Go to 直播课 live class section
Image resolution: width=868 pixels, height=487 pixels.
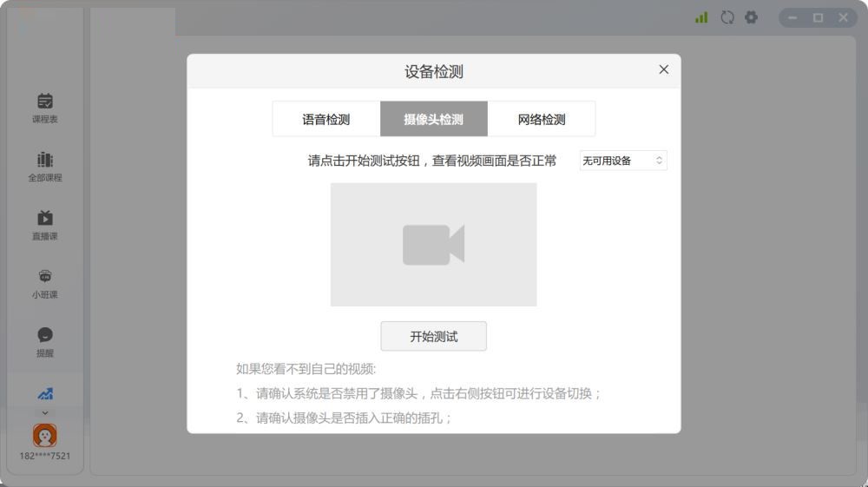click(45, 226)
